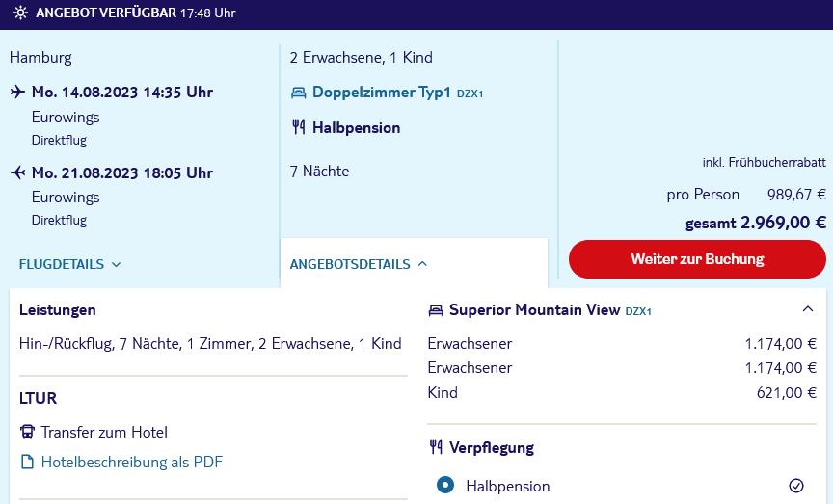Click the cutlery icon next to Verpflegung
Viewport: 833px width, 504px height.
436,447
